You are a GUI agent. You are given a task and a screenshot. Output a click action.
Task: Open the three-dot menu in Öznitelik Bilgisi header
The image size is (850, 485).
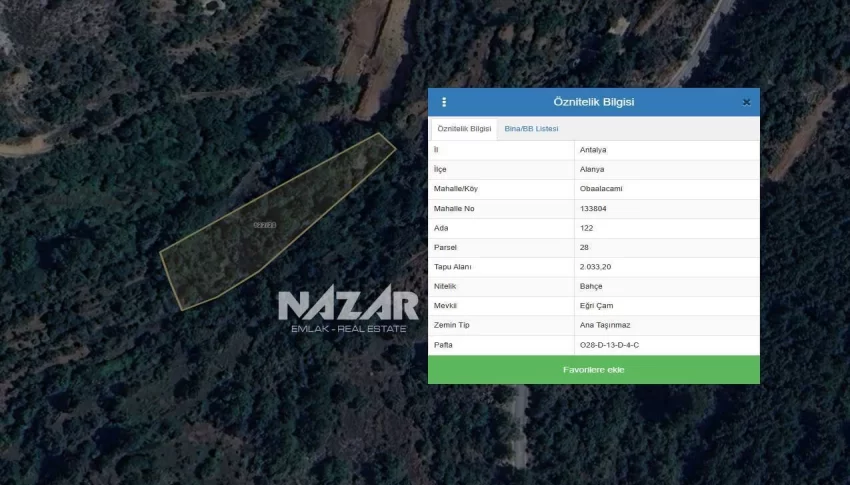tap(444, 102)
